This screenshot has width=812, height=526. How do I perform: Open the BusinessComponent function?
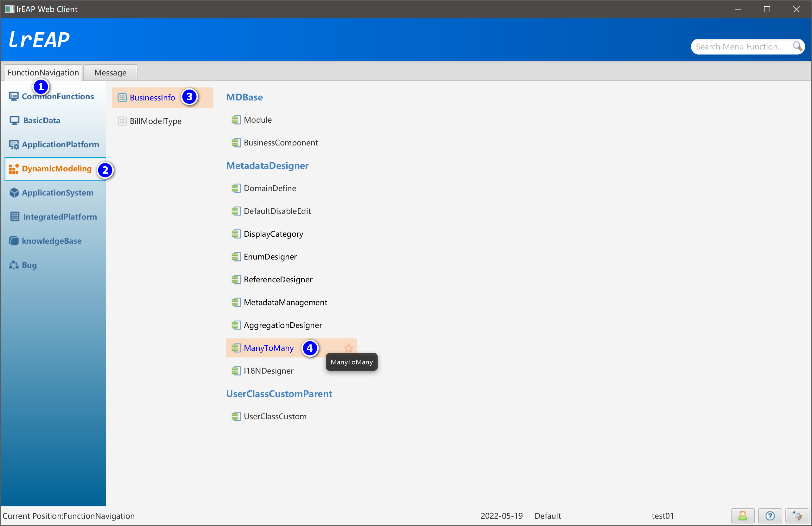click(x=281, y=143)
